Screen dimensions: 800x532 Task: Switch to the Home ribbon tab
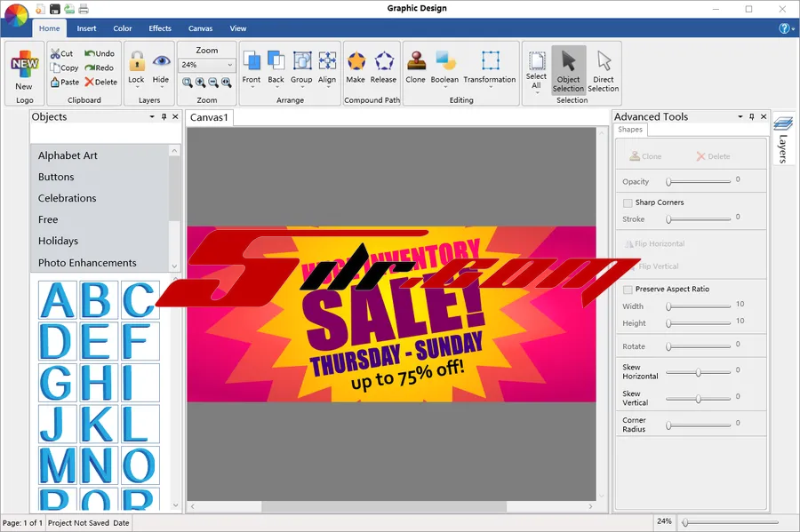[x=50, y=28]
